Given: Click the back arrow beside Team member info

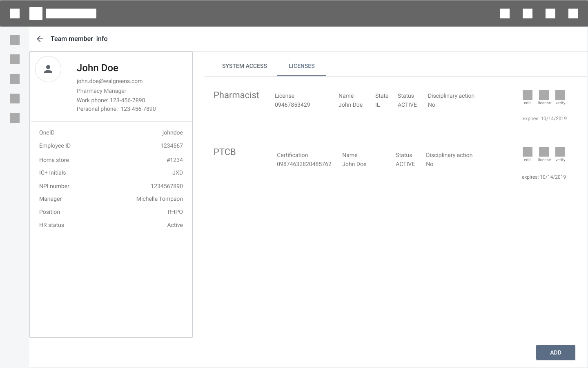Looking at the screenshot, I should tap(40, 39).
